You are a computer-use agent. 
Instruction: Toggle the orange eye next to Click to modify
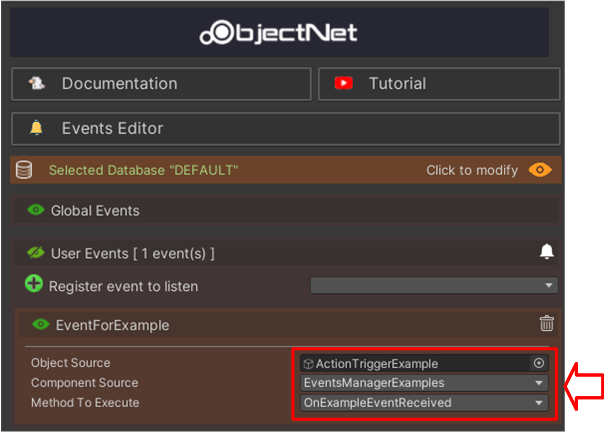click(540, 170)
